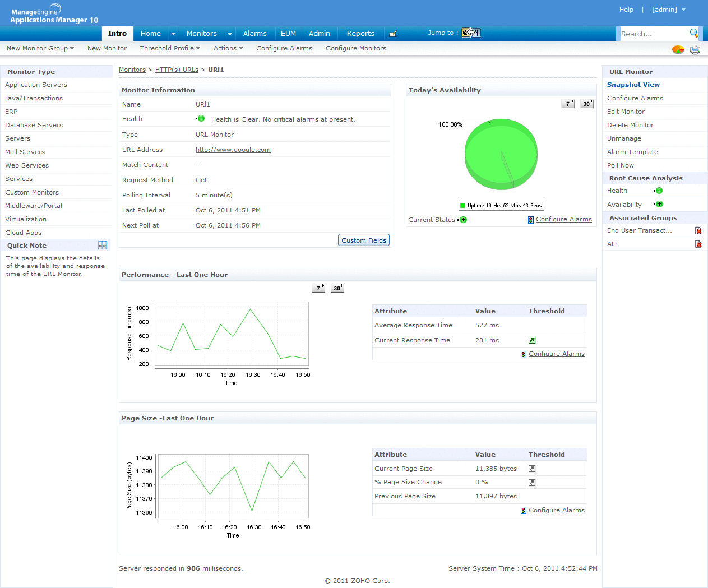The width and height of the screenshot is (708, 588).
Task: Click Current Page Size threshold icon
Action: pyautogui.click(x=532, y=469)
